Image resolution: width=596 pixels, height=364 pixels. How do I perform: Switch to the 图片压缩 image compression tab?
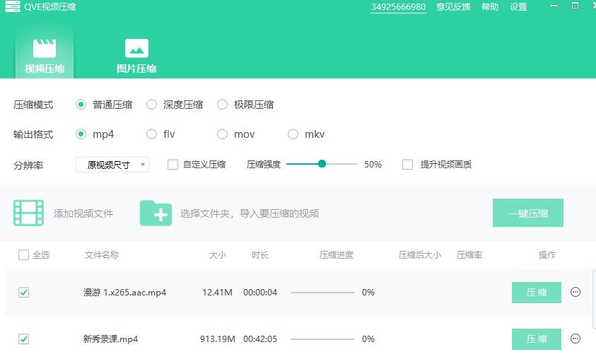(136, 56)
